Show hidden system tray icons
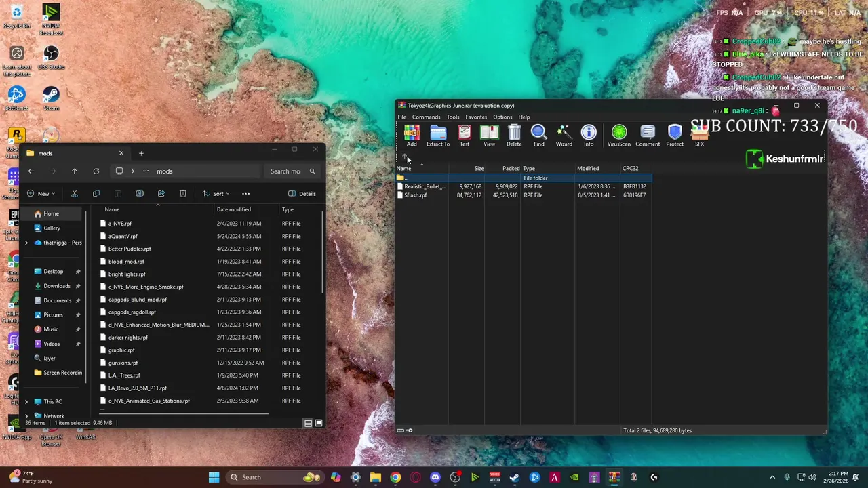Screen dimensions: 868x488 pos(772,477)
